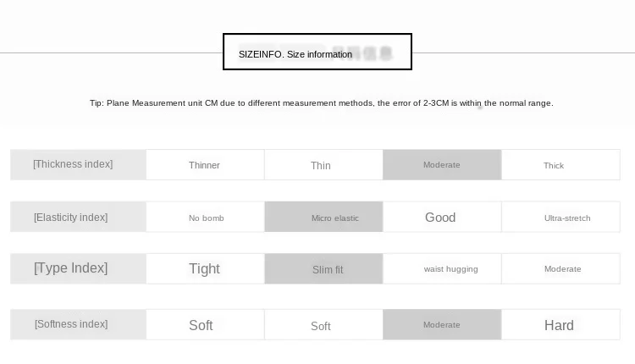Click the SIZEINFO Size information header box

pyautogui.click(x=317, y=52)
